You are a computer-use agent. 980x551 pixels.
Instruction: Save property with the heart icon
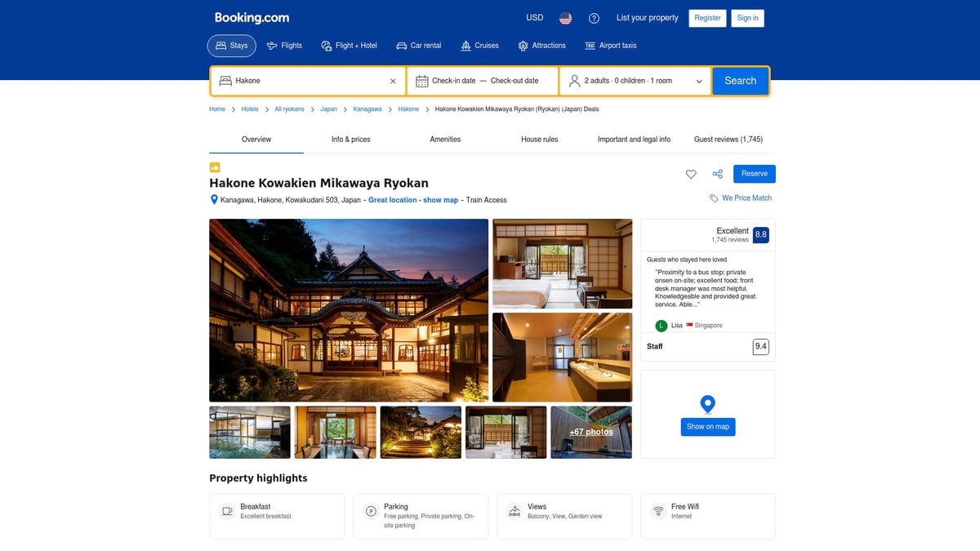[x=691, y=174]
